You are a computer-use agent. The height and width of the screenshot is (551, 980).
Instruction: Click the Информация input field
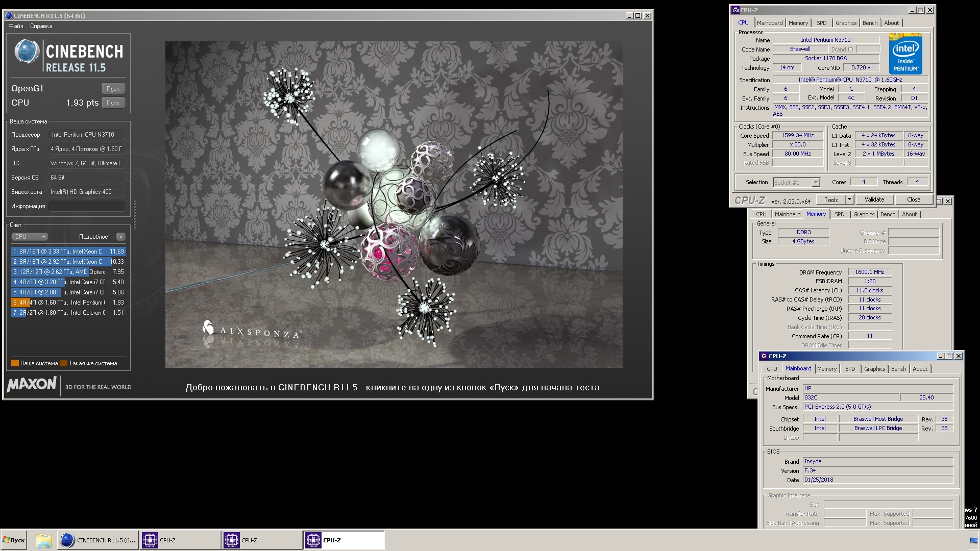[x=87, y=206]
